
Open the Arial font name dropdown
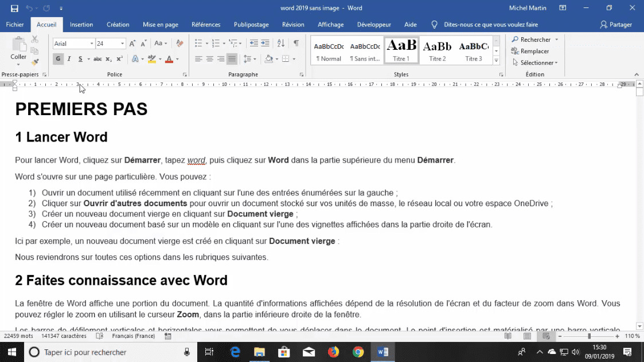[92, 44]
